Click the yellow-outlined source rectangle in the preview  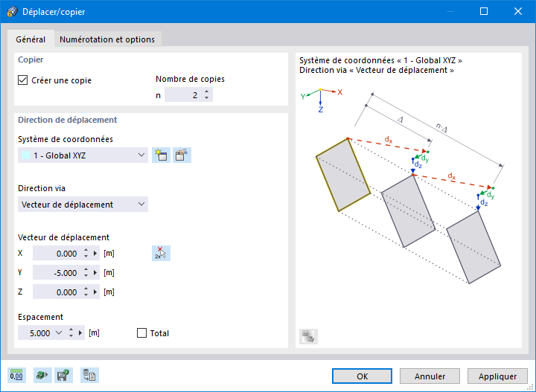coord(343,175)
